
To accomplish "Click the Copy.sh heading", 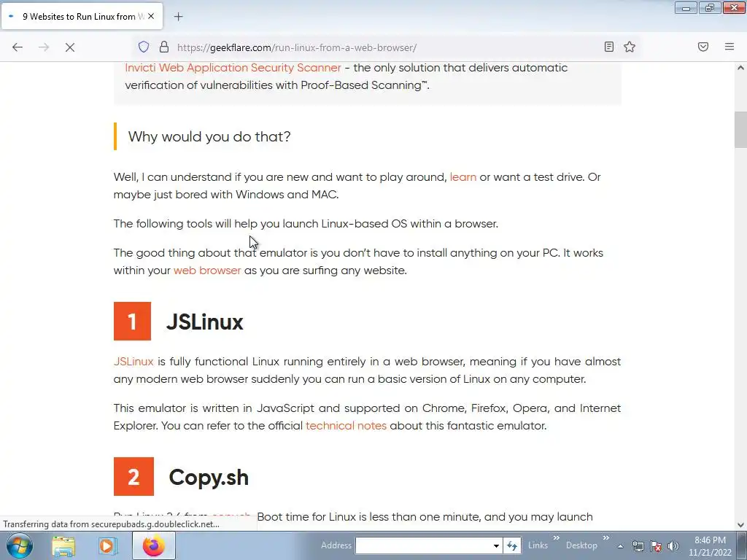I will click(209, 477).
